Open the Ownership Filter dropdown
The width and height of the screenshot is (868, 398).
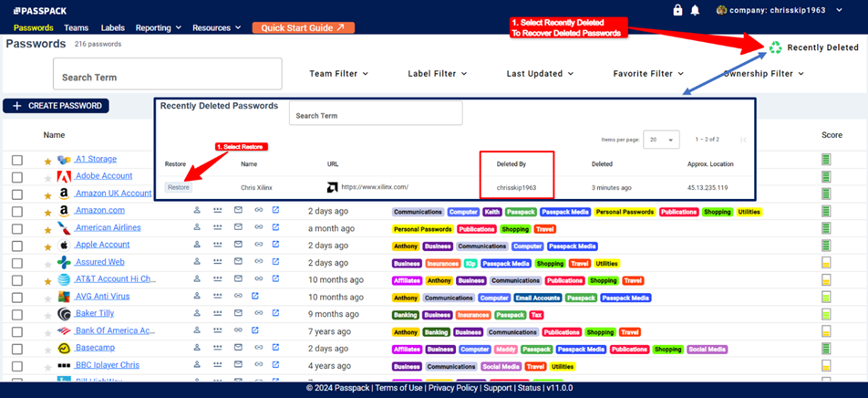point(764,73)
